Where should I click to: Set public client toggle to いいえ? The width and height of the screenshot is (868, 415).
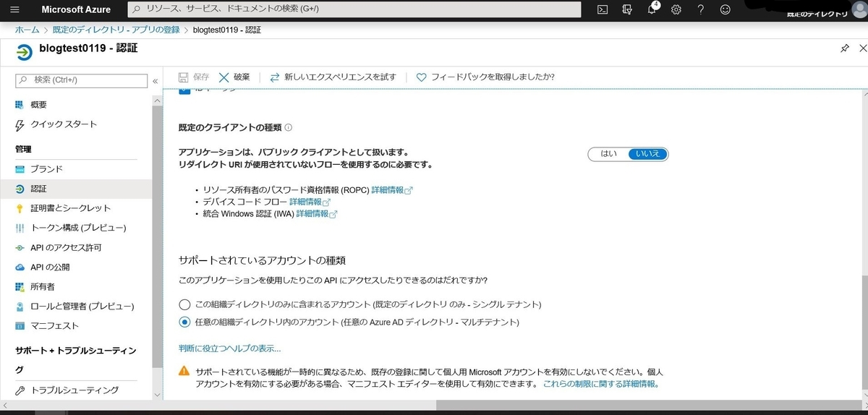[x=647, y=154]
